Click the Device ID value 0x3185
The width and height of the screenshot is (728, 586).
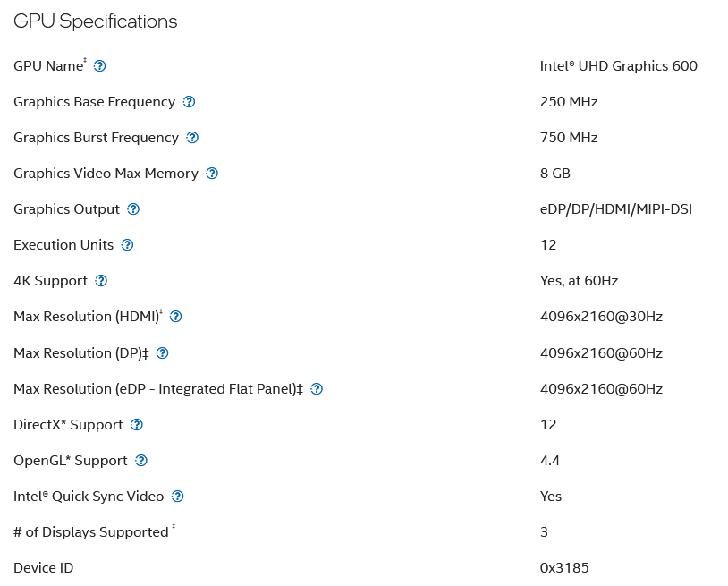(x=564, y=568)
